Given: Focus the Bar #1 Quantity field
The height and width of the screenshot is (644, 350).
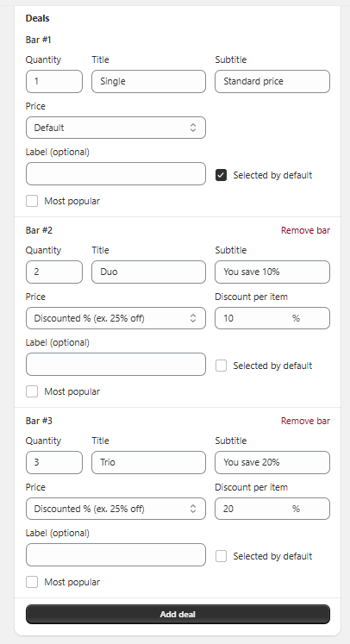Looking at the screenshot, I should (54, 81).
